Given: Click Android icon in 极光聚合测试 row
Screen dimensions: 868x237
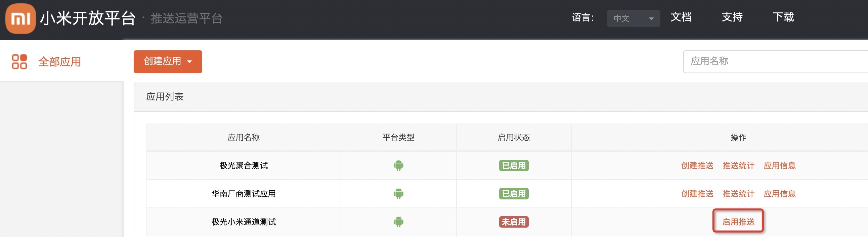Looking at the screenshot, I should point(398,165).
